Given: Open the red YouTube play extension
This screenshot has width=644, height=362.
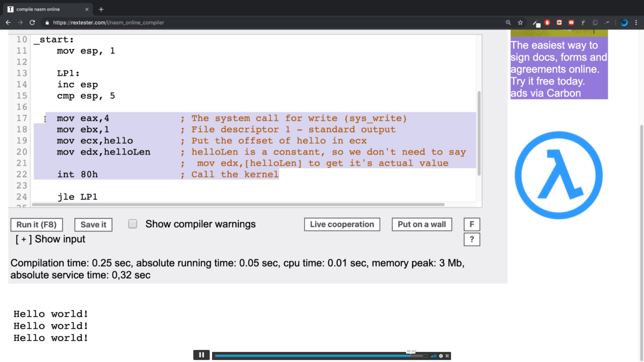Looking at the screenshot, I should click(x=571, y=23).
